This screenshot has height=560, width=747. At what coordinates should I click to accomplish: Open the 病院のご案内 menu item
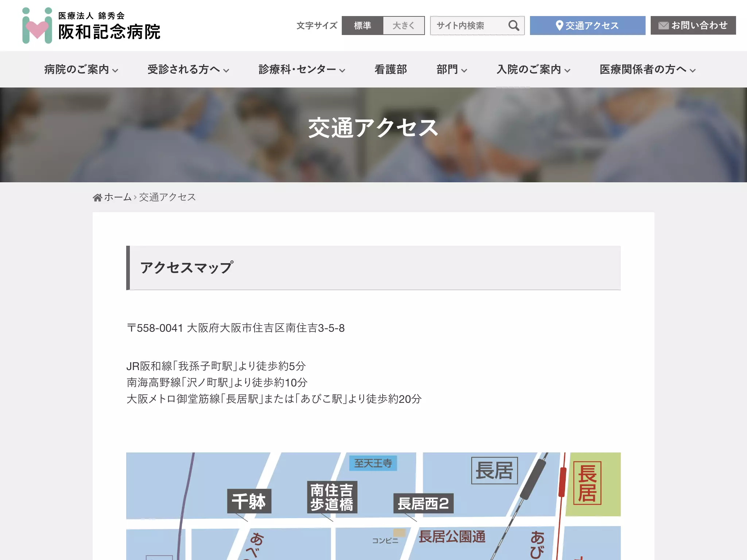point(77,69)
